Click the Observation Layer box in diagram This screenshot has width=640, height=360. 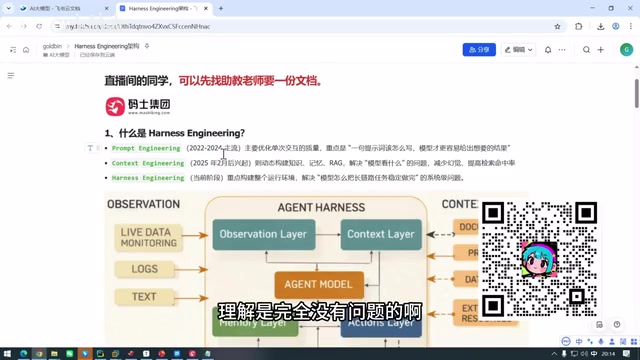(264, 235)
